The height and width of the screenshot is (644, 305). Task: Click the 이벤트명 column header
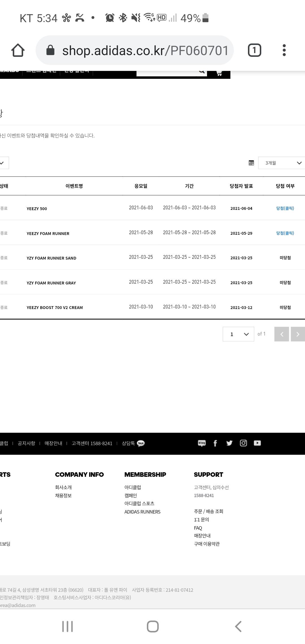(x=74, y=186)
